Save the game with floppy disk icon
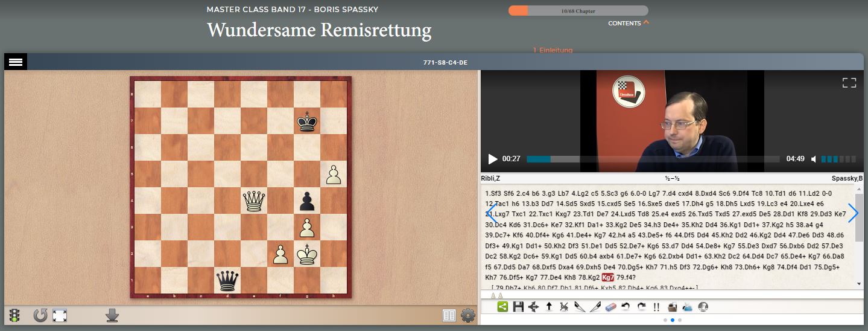The image size is (868, 331). pyautogui.click(x=518, y=307)
